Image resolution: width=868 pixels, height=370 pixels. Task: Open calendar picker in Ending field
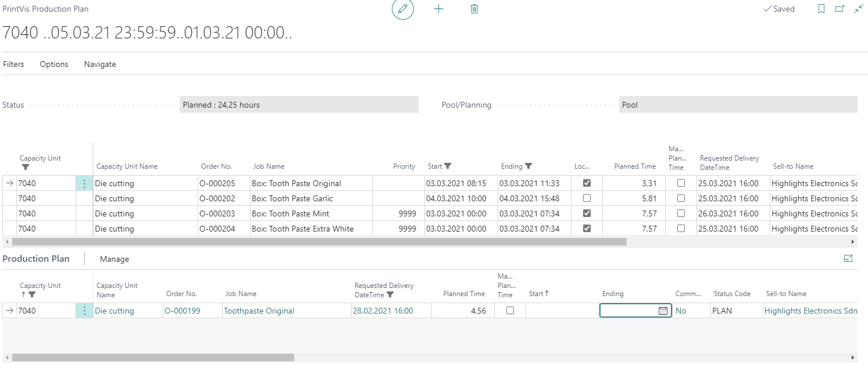663,311
